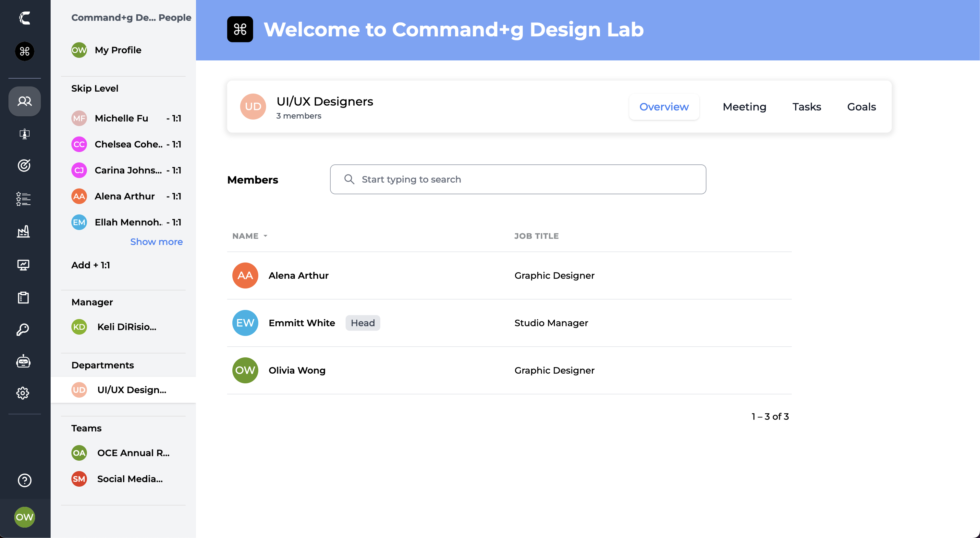Open the presentation board icon in sidebar
This screenshot has height=538, width=980.
coord(24,134)
